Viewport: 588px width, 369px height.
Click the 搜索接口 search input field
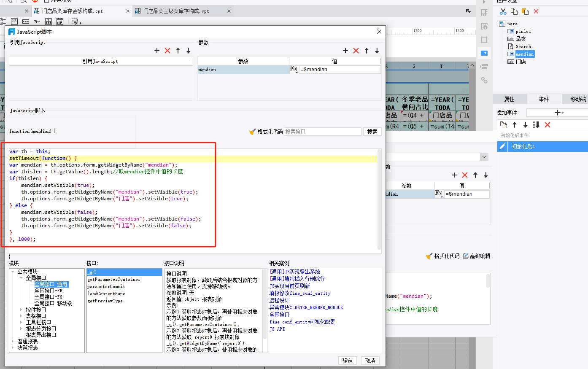click(x=323, y=132)
